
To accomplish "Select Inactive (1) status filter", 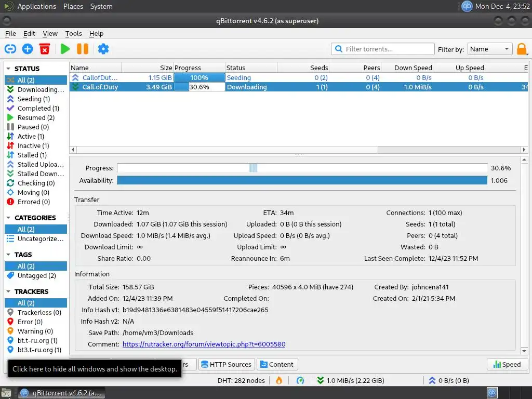I will (x=36, y=145).
